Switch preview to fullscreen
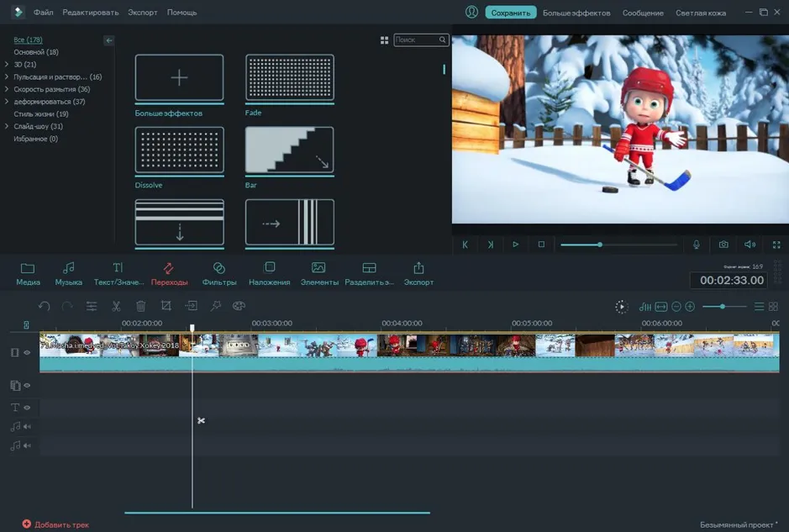 tap(776, 245)
